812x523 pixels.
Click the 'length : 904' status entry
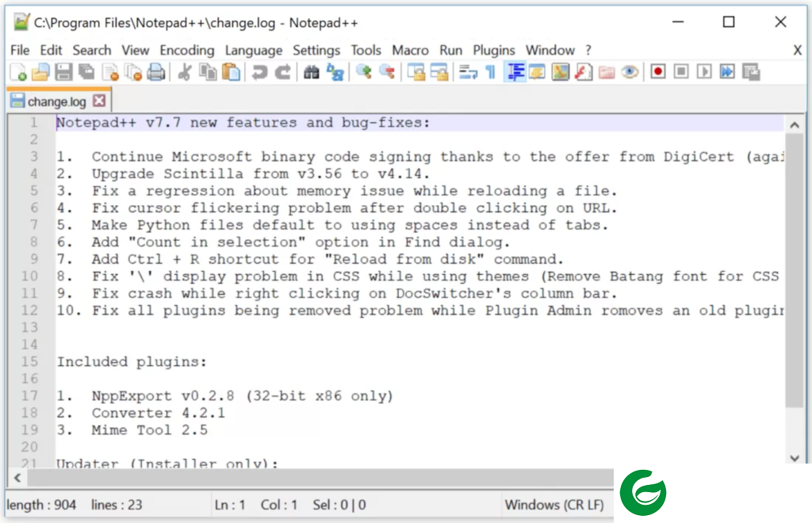click(41, 505)
